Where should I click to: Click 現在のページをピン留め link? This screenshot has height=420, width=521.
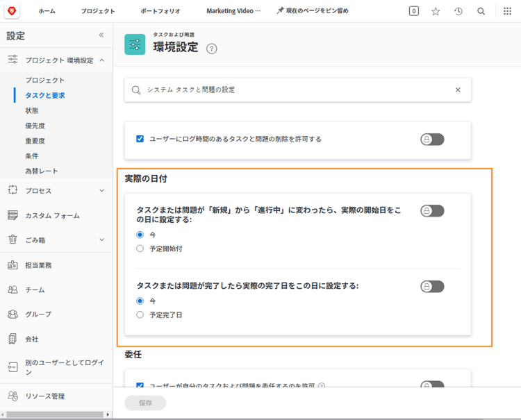coord(317,11)
